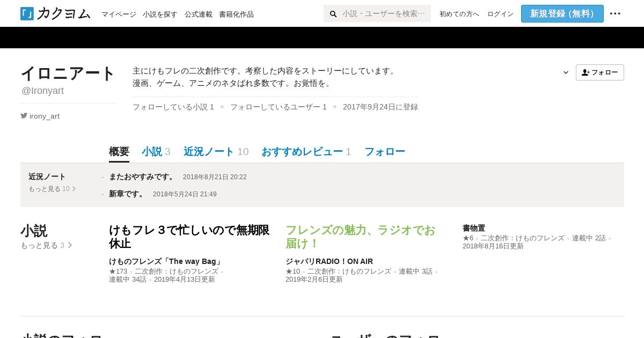
Task: Click the 小説 section heading
Action: pos(34,231)
